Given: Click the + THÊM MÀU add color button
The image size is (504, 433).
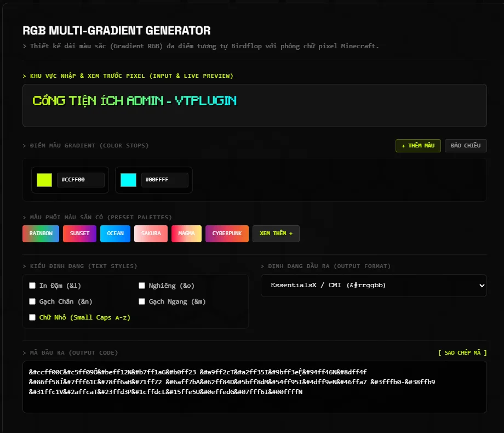Looking at the screenshot, I should coord(418,146).
